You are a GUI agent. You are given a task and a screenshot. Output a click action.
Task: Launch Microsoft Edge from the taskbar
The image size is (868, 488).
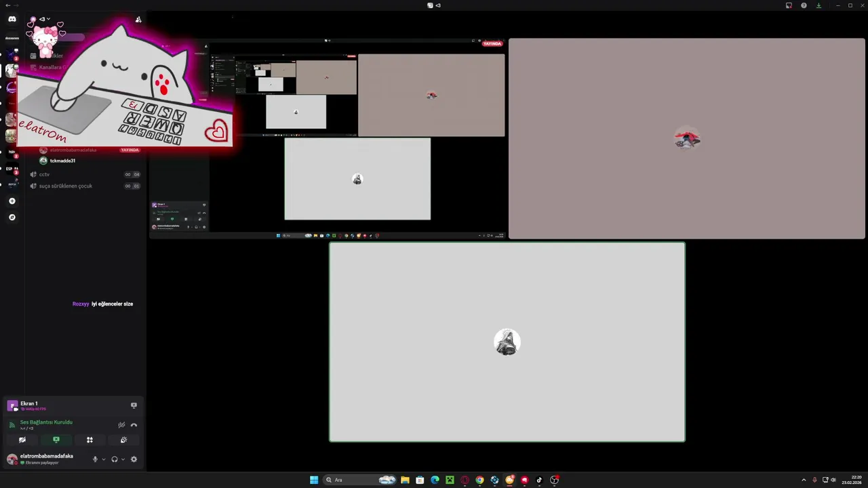[435, 480]
